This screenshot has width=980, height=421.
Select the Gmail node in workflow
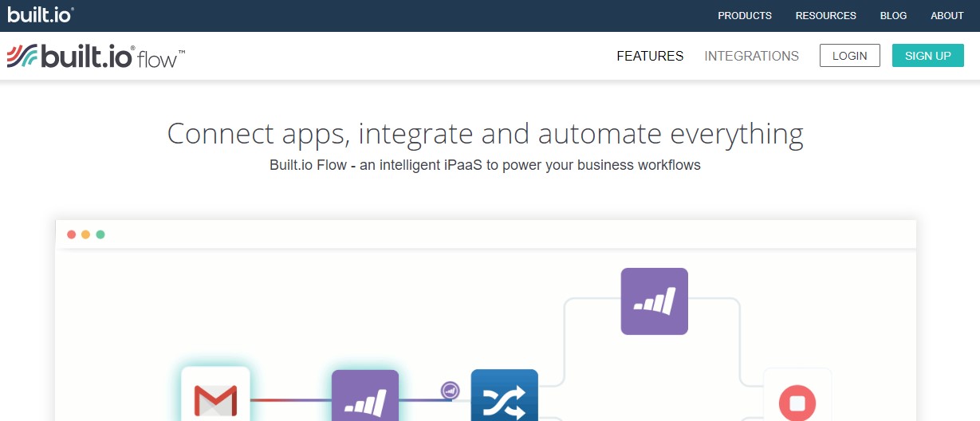(215, 394)
